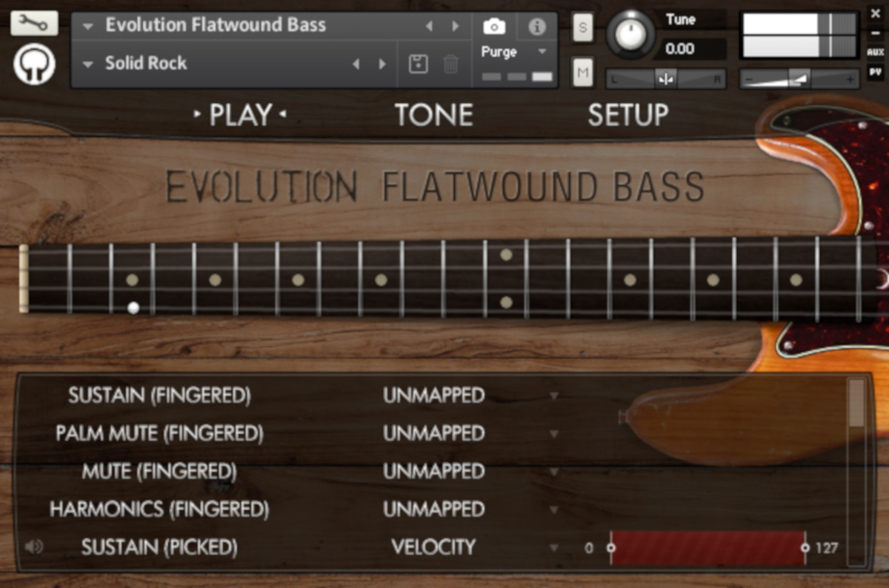Open Palm Mute (Fingered) mapping dropdown
889x588 pixels.
[x=553, y=434]
